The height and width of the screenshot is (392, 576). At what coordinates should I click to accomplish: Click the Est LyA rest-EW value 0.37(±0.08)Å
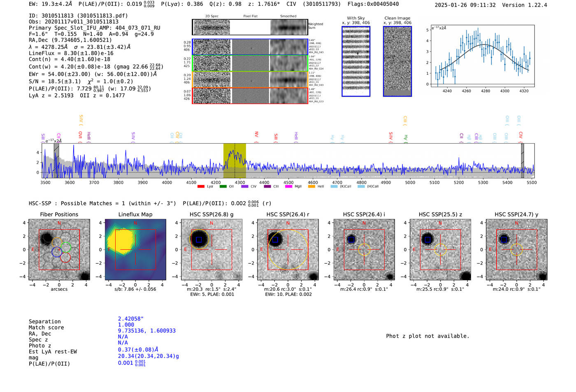click(x=138, y=350)
